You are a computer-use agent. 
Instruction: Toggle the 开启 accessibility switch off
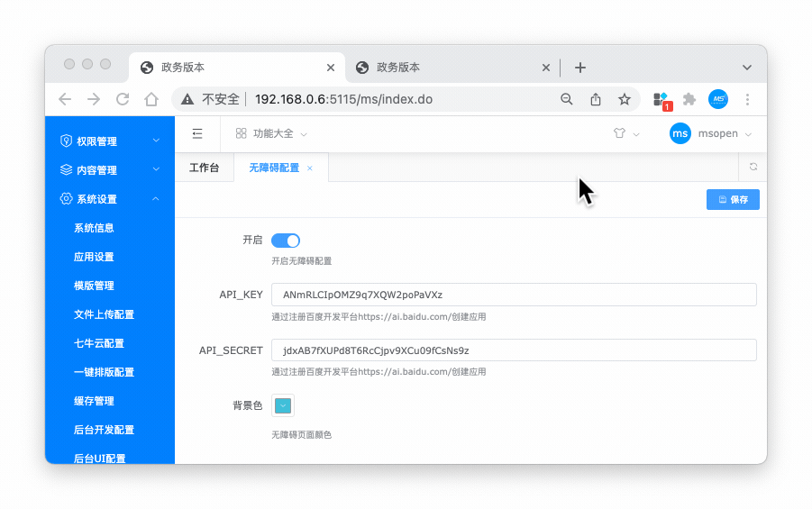pyautogui.click(x=285, y=241)
